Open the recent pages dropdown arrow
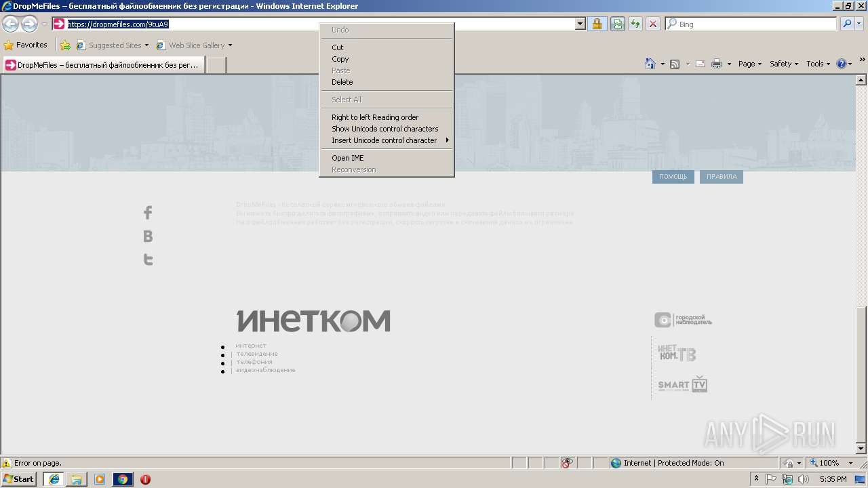 (x=44, y=24)
